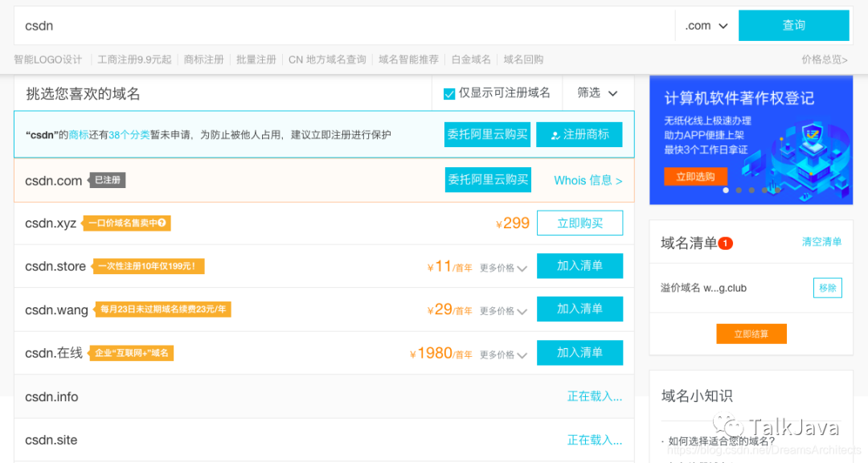
Task: Select the first banner carousel dot
Action: click(x=726, y=190)
